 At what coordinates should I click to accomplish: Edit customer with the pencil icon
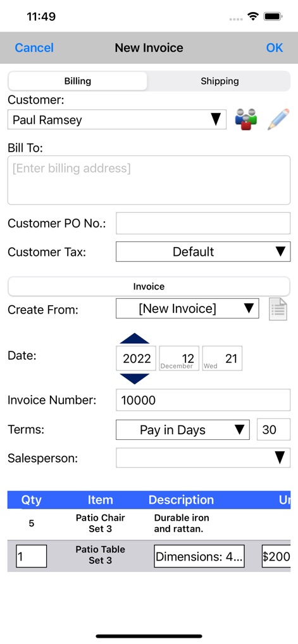tap(278, 119)
